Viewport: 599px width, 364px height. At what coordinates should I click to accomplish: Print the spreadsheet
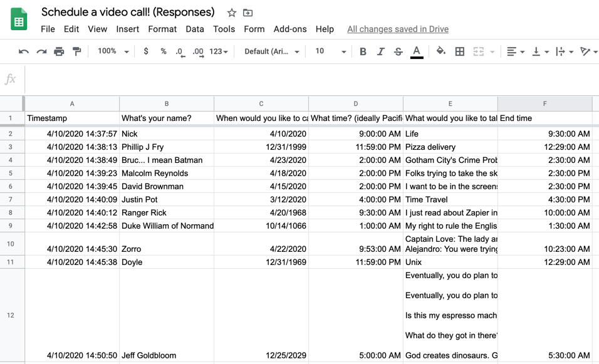tap(59, 51)
